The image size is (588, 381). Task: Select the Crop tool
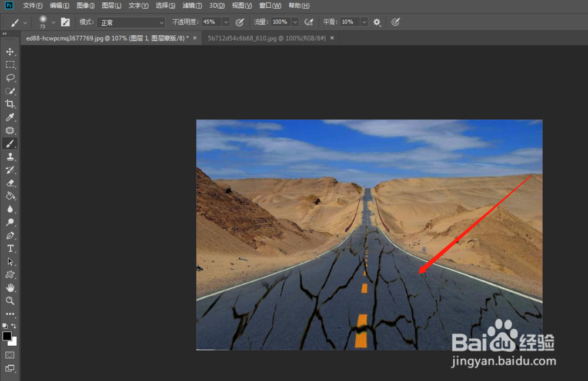coord(10,104)
